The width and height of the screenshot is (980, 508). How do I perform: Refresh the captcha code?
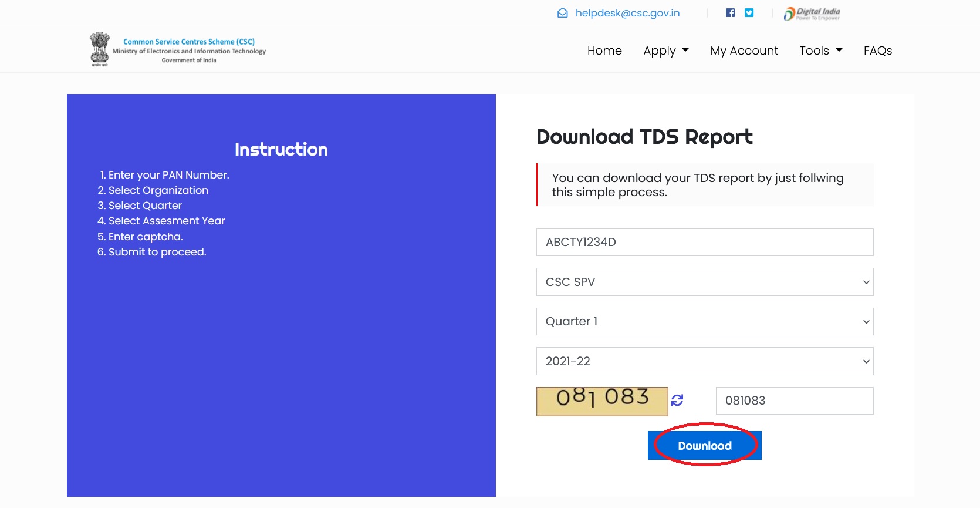pyautogui.click(x=677, y=400)
